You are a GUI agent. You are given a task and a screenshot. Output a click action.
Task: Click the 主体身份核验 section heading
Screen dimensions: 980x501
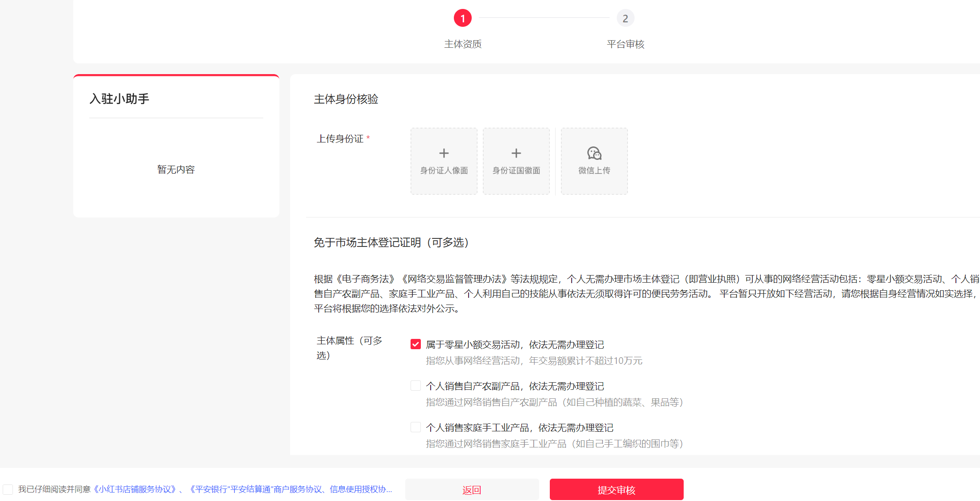(346, 99)
